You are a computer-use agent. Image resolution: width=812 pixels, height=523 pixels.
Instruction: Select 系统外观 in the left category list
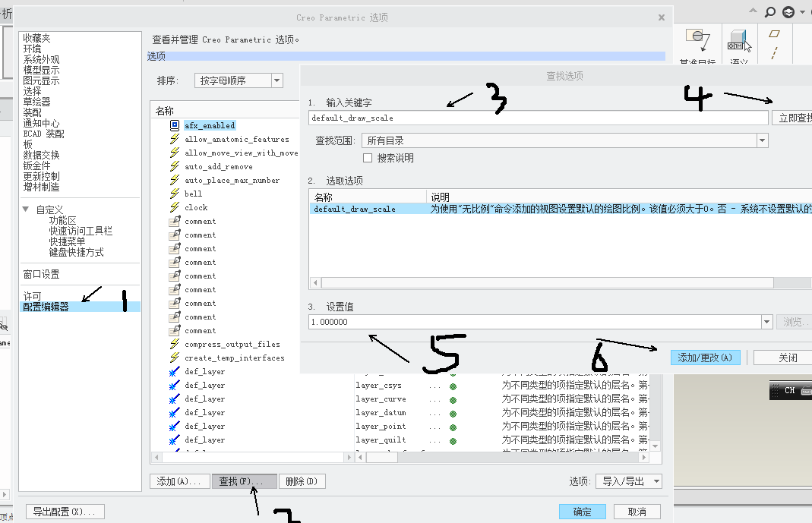[x=42, y=59]
